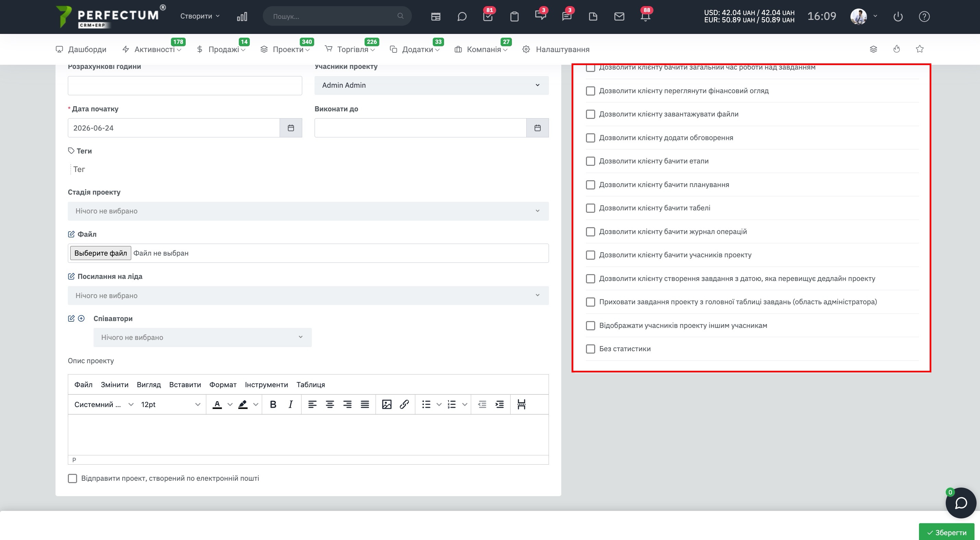Toggle bold formatting in editor

273,404
